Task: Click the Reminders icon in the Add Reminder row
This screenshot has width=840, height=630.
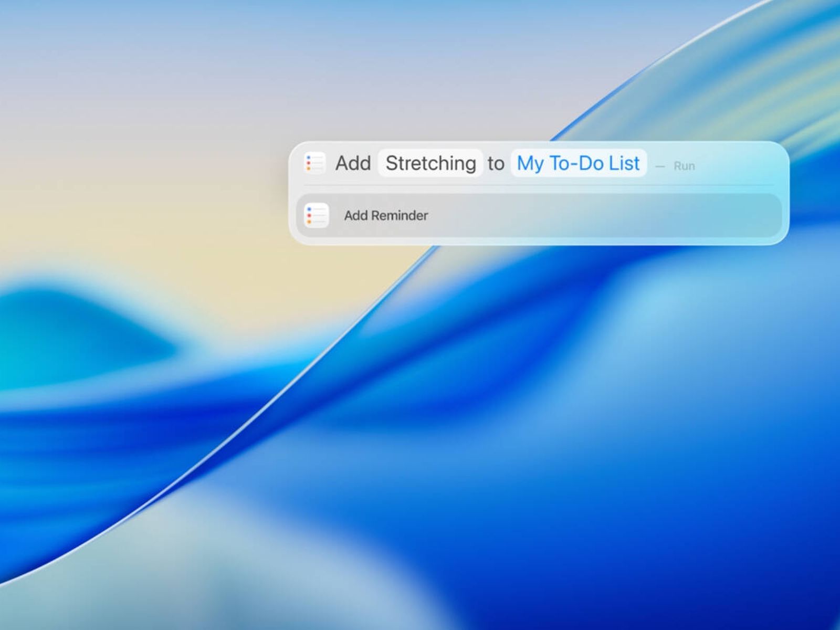Action: point(317,215)
